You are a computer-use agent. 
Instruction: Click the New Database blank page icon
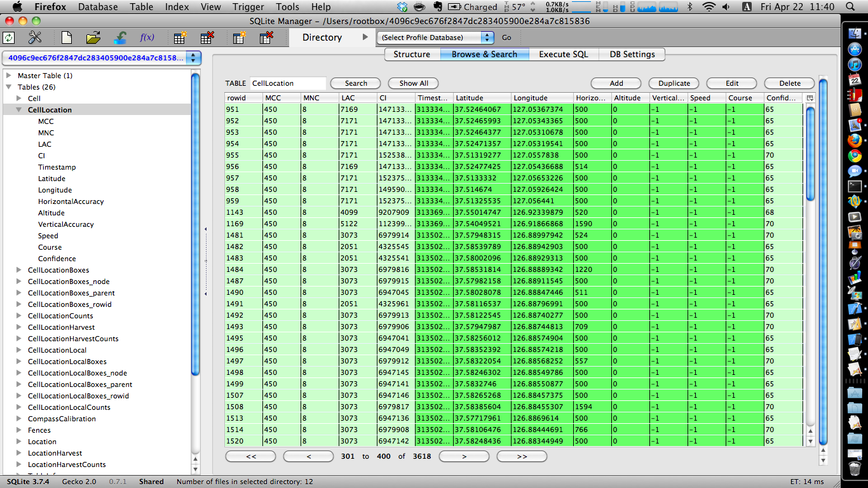click(66, 37)
